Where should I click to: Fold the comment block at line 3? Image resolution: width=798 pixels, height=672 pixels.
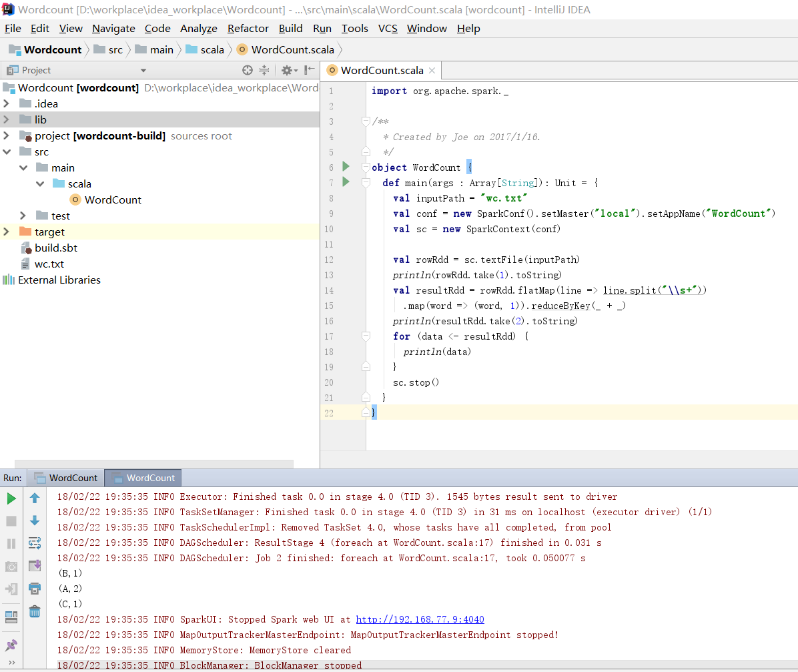coord(366,121)
